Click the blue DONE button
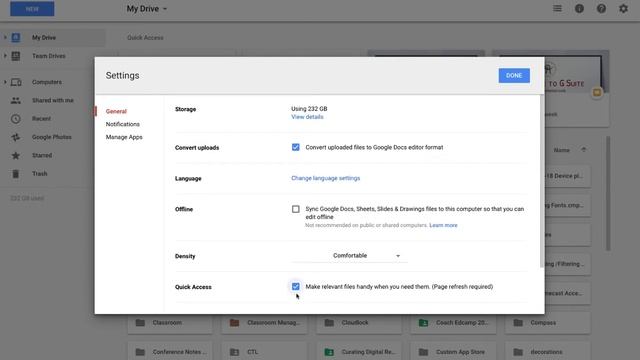Image resolution: width=640 pixels, height=360 pixels. [514, 76]
